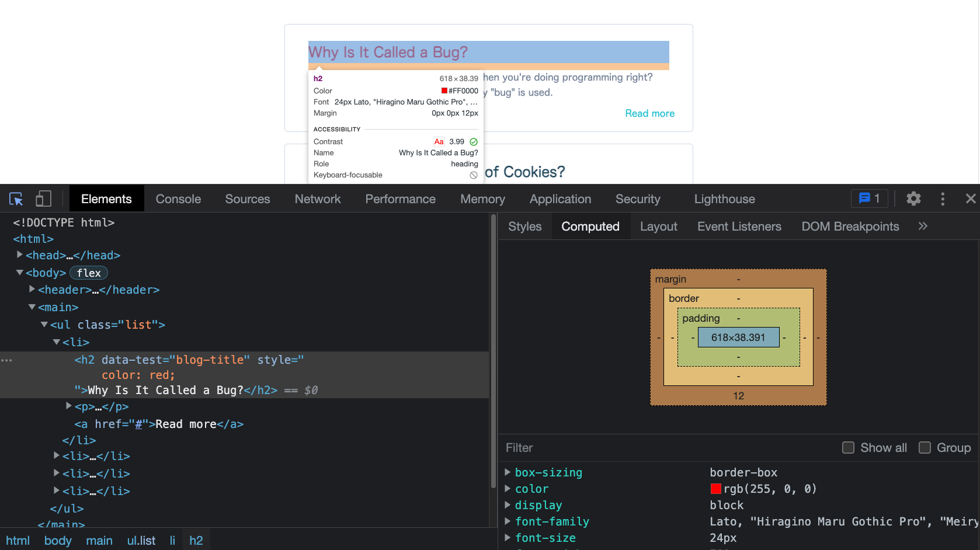Expand the box-sizing computed property

click(x=508, y=472)
